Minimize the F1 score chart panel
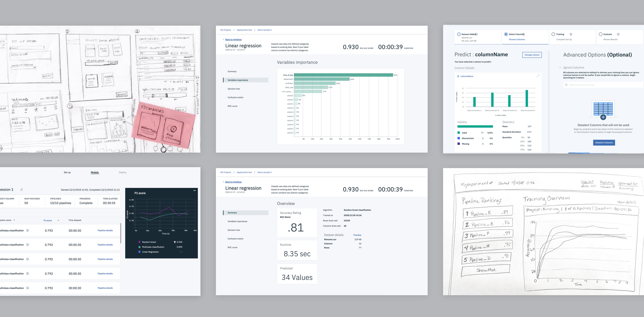Viewport: 644px width, 317px height. click(194, 191)
